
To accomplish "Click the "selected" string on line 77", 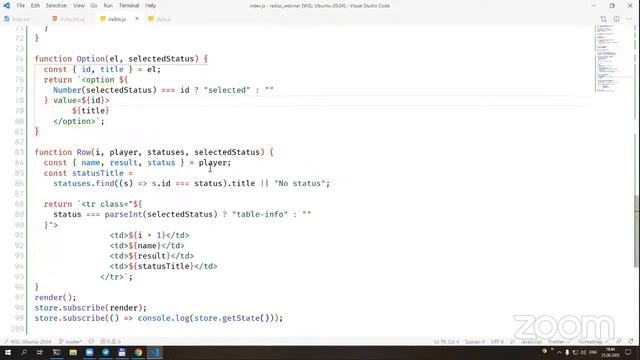I will (227, 90).
